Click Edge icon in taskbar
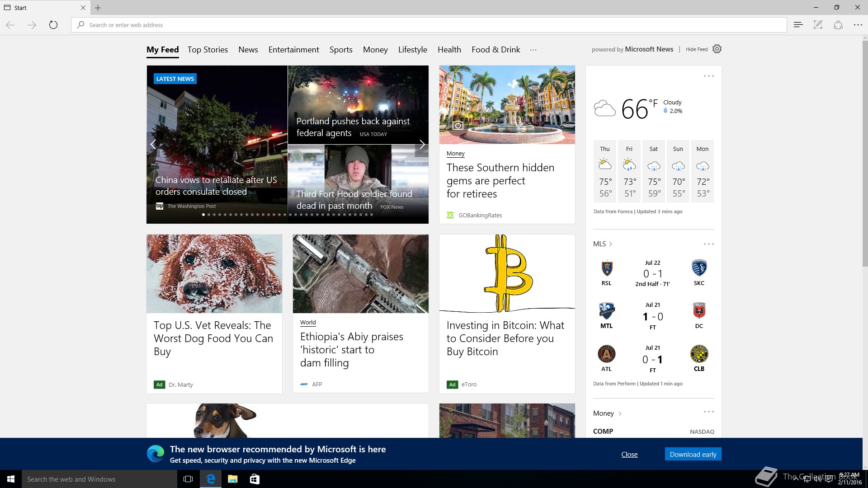Image resolution: width=868 pixels, height=488 pixels. tap(211, 479)
